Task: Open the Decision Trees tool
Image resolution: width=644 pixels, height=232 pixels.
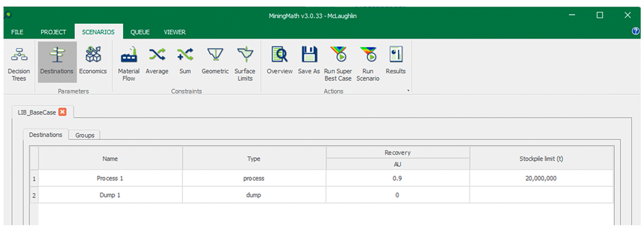Action: pyautogui.click(x=19, y=63)
